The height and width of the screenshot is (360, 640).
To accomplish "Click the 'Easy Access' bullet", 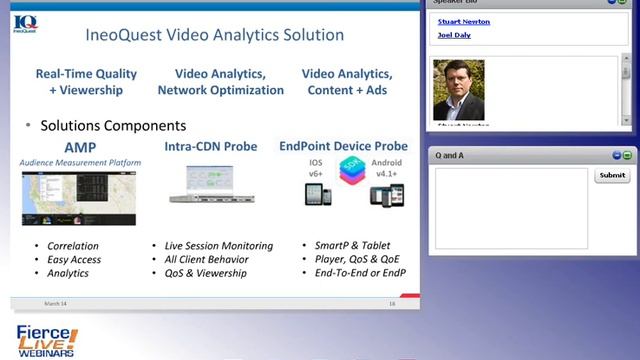I will pyautogui.click(x=74, y=260).
